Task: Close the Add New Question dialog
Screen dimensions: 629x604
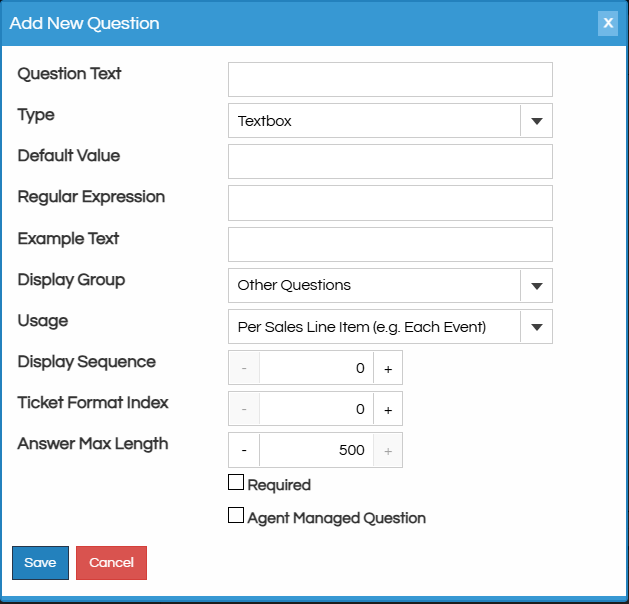Action: tap(607, 23)
